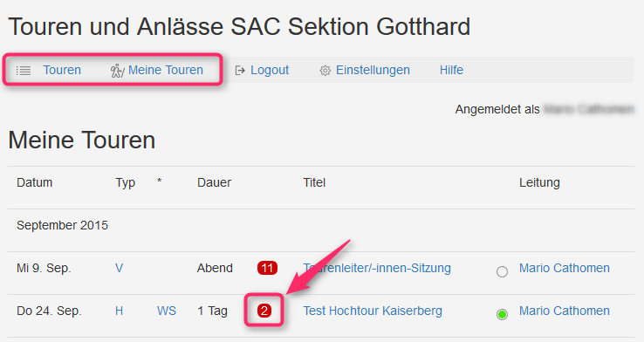Open Einstellungen settings page
The image size is (644, 342).
(373, 70)
